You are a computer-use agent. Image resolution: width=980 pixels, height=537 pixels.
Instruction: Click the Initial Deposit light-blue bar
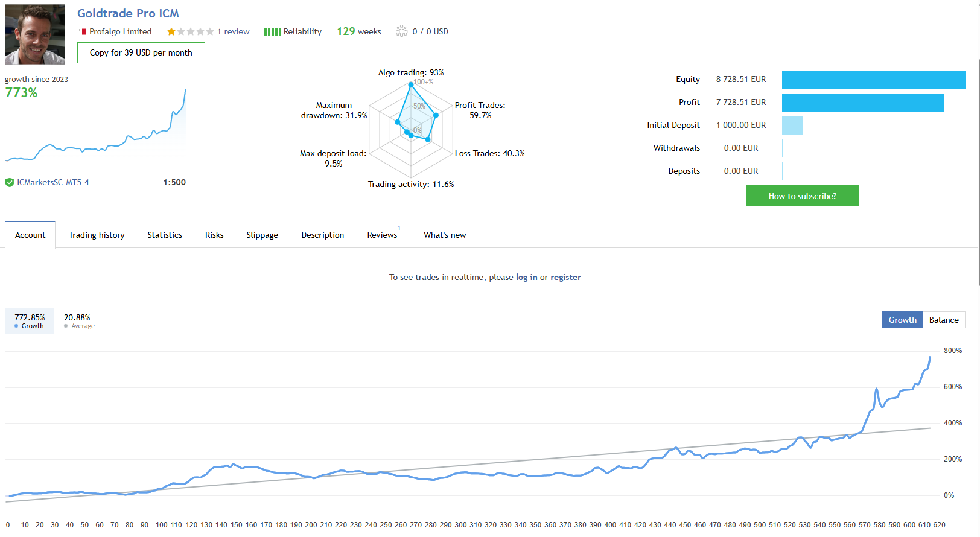(x=792, y=126)
